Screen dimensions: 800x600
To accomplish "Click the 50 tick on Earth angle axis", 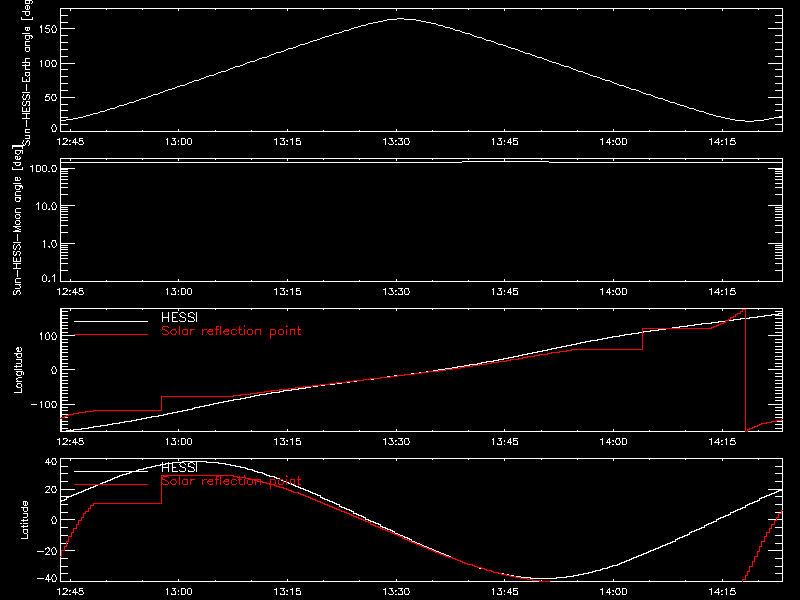I will 51,97.
